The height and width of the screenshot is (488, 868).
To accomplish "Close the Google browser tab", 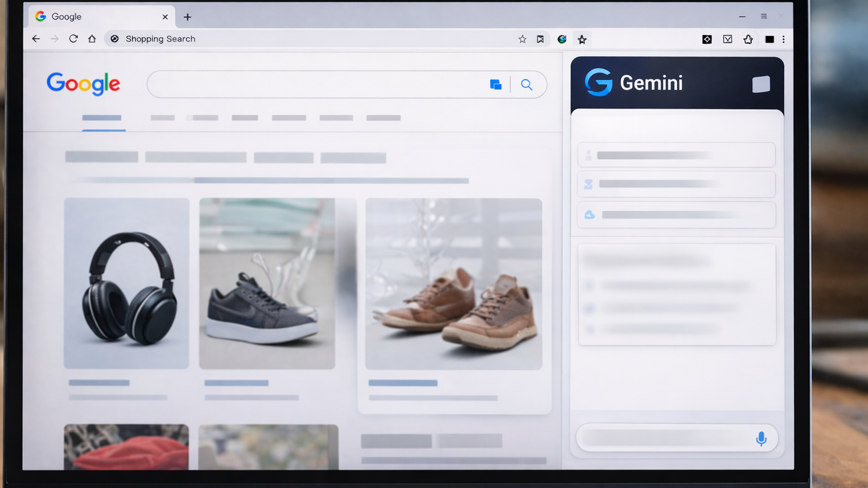I will [x=165, y=17].
